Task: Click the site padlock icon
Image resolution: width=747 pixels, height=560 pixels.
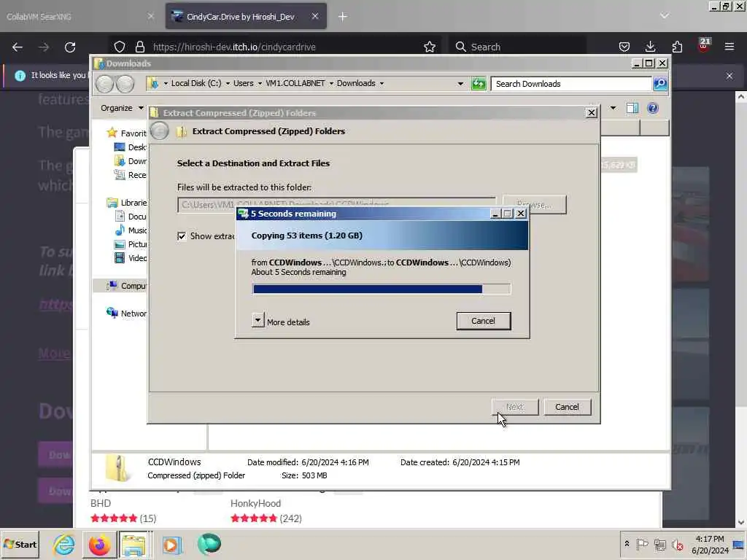Action: [x=139, y=47]
